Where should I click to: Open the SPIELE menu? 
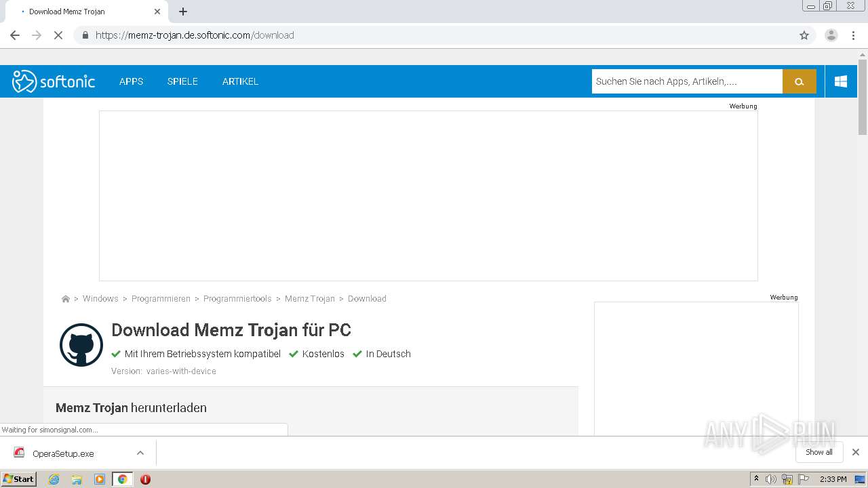click(182, 81)
